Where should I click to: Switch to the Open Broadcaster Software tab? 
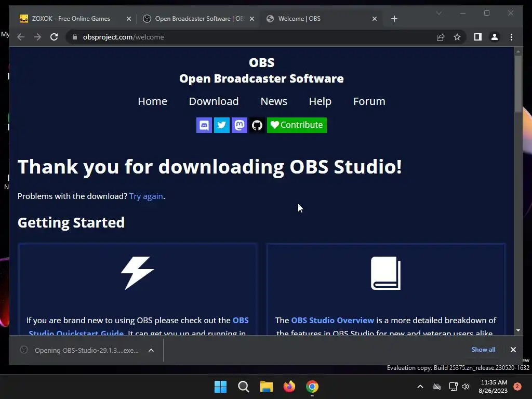199,19
